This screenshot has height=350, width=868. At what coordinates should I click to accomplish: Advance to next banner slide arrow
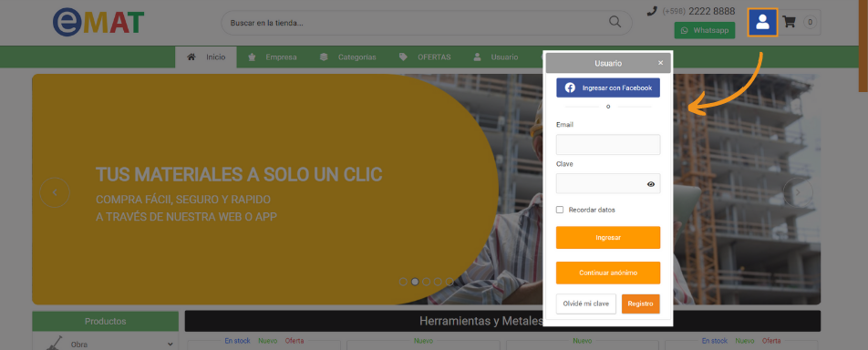798,192
